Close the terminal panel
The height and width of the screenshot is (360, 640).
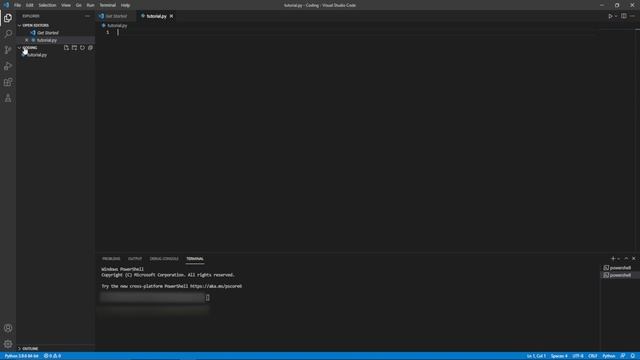pyautogui.click(x=633, y=258)
